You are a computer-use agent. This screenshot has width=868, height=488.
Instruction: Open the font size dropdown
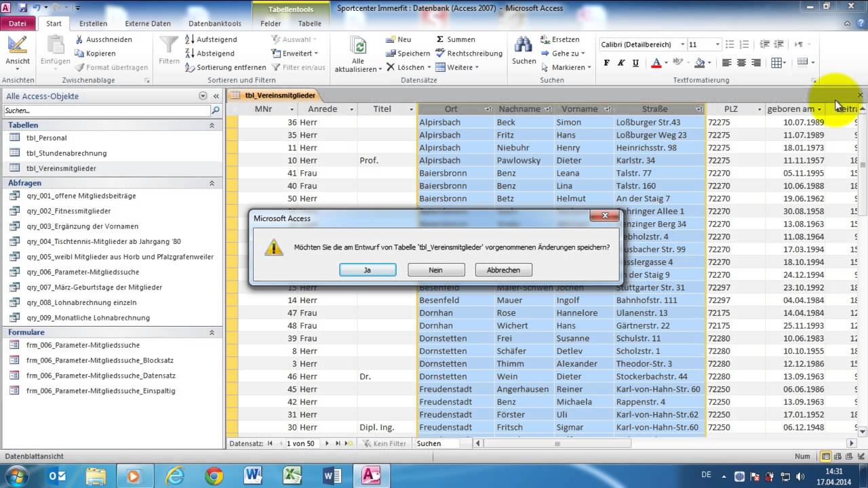[x=717, y=44]
